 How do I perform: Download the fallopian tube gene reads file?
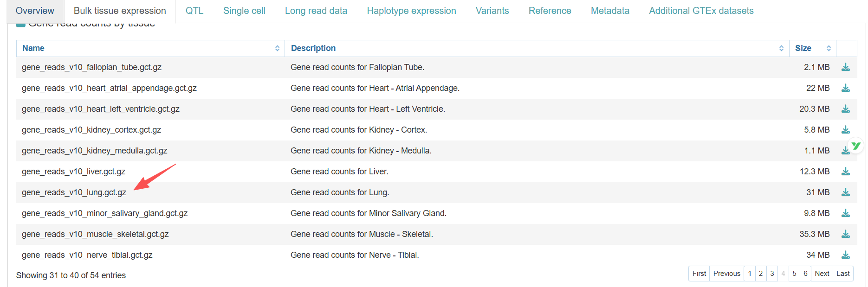tap(845, 67)
